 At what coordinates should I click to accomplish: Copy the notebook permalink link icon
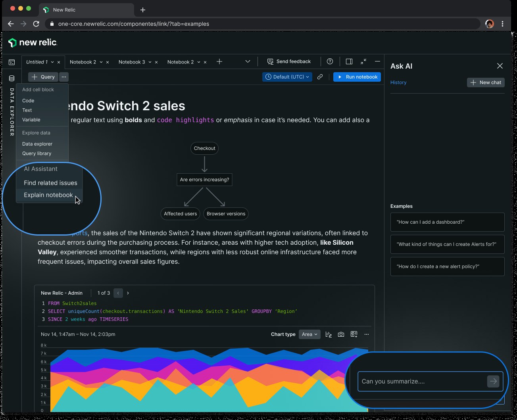tap(320, 77)
